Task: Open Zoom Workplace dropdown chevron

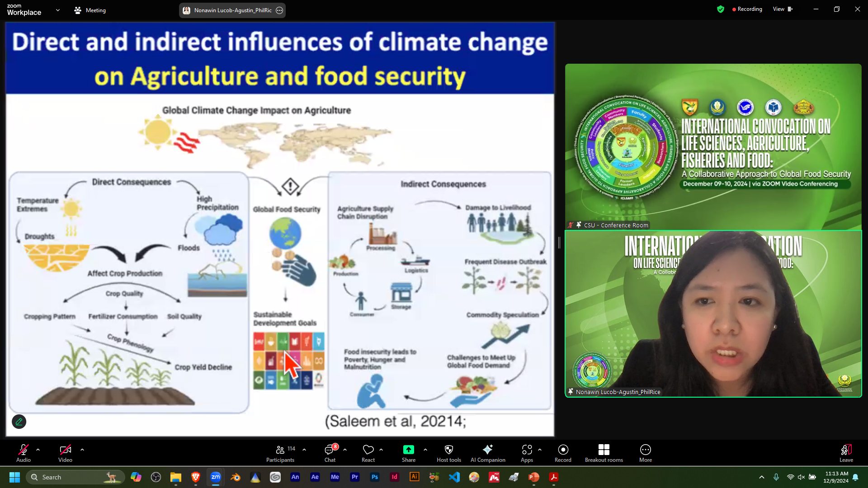Action: coord(57,10)
